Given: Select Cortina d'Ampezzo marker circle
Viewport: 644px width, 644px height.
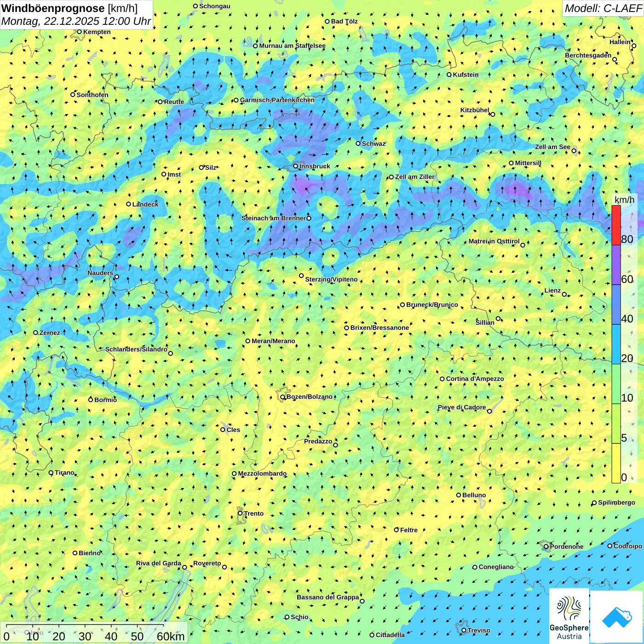Looking at the screenshot, I should click(x=442, y=379).
